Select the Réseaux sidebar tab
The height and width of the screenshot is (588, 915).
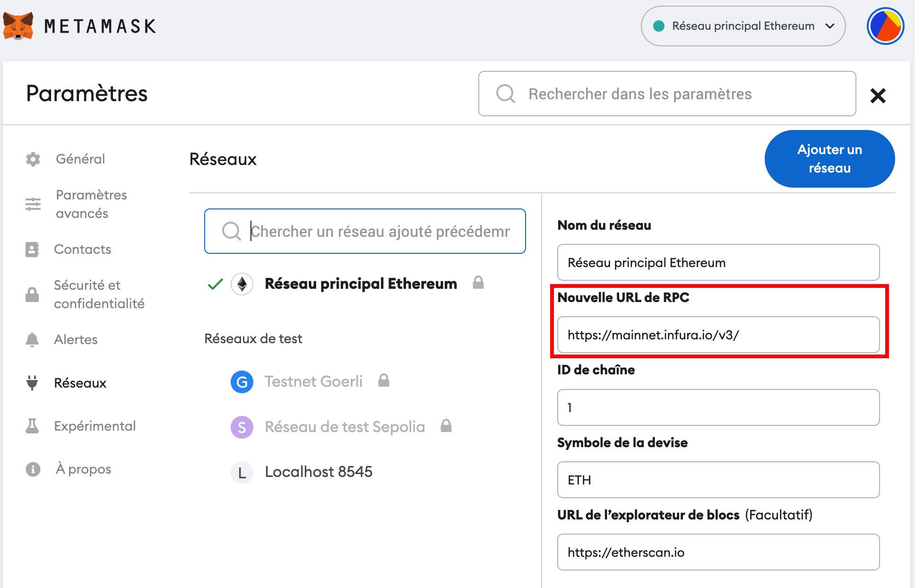point(80,383)
